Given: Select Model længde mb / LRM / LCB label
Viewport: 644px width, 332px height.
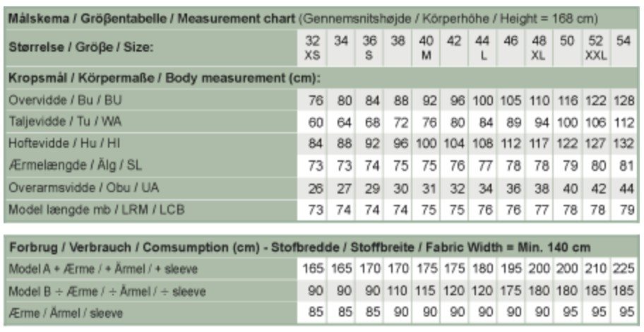Looking at the screenshot, I should pos(97,210).
